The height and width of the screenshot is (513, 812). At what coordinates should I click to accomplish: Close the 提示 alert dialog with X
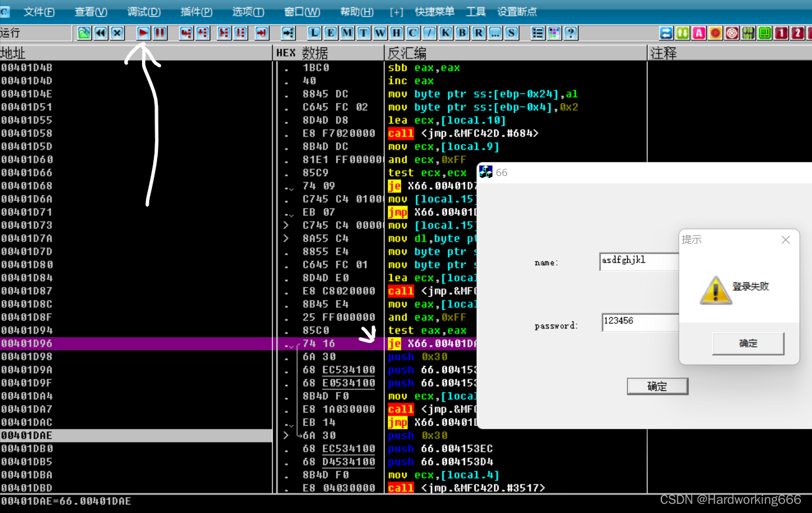coord(786,240)
